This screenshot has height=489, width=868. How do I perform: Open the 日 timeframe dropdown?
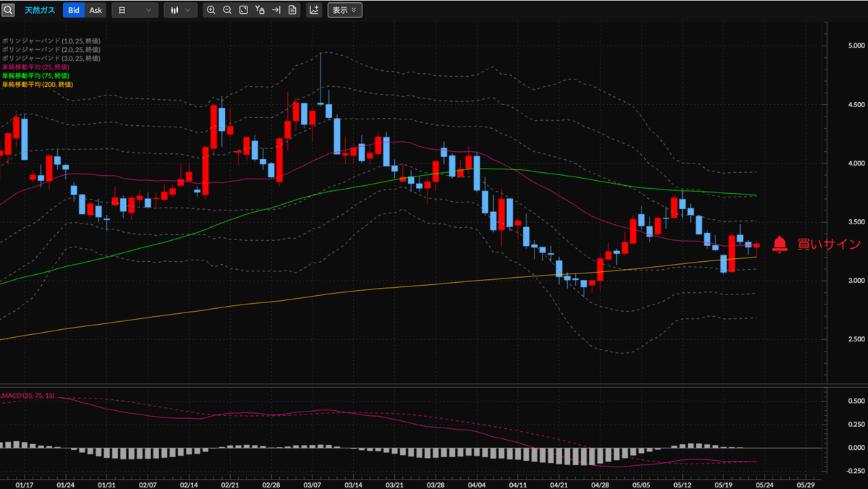[135, 10]
